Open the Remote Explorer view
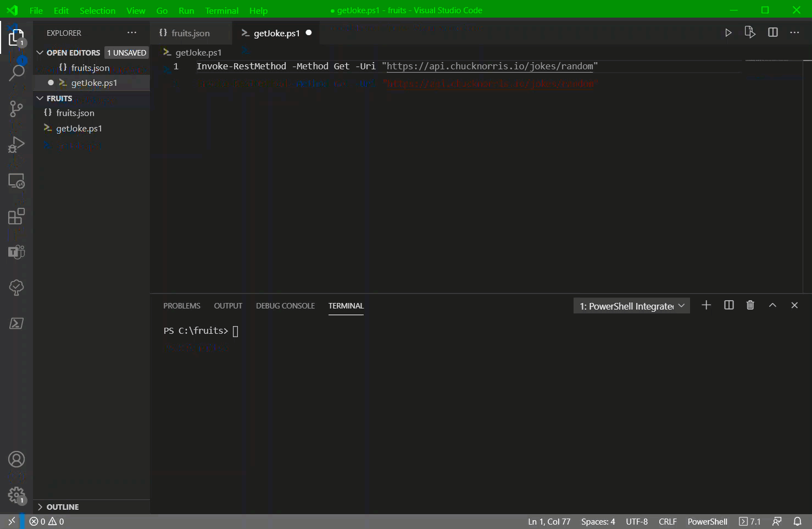Image resolution: width=812 pixels, height=529 pixels. pyautogui.click(x=16, y=181)
